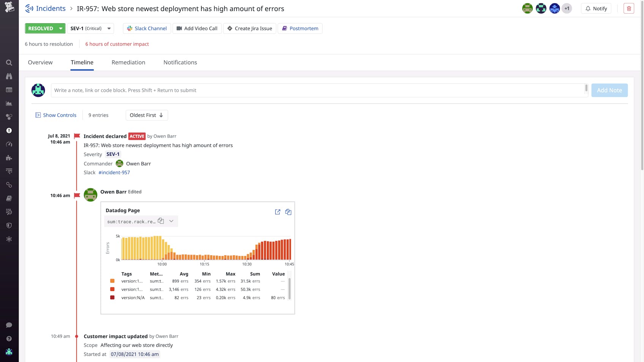Select the Monitors gauge icon
Viewport: 644px width, 362px height.
coord(9,144)
